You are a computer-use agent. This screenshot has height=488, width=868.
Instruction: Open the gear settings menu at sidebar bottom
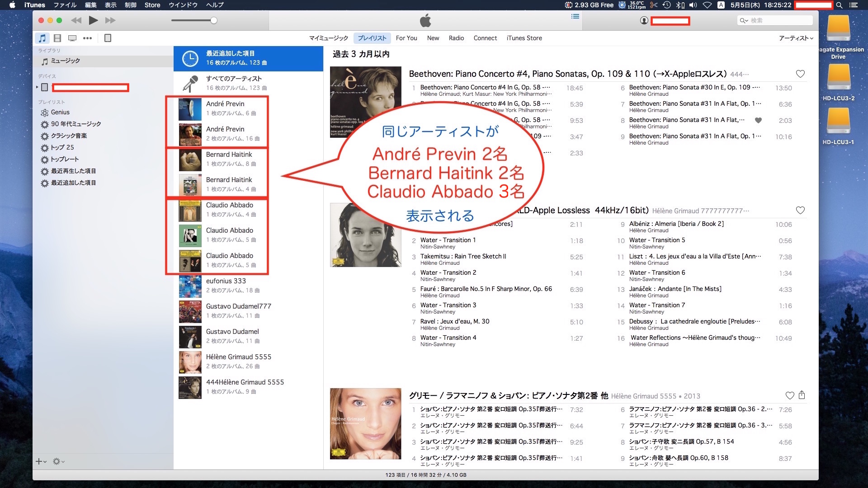58,461
